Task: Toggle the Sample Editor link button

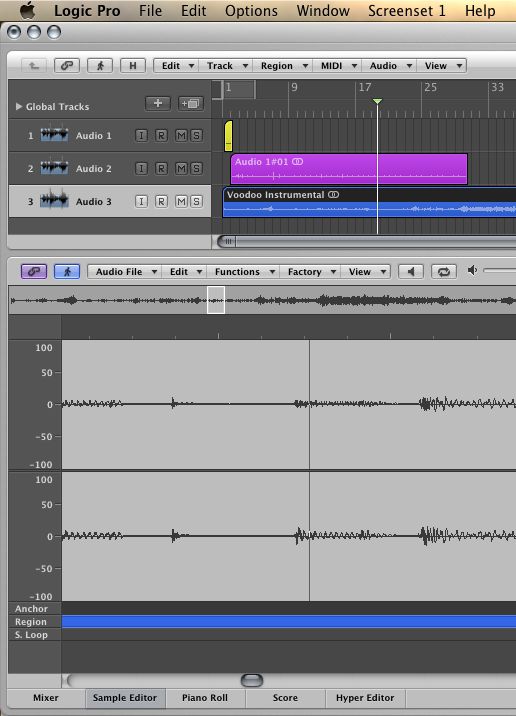Action: tap(34, 271)
